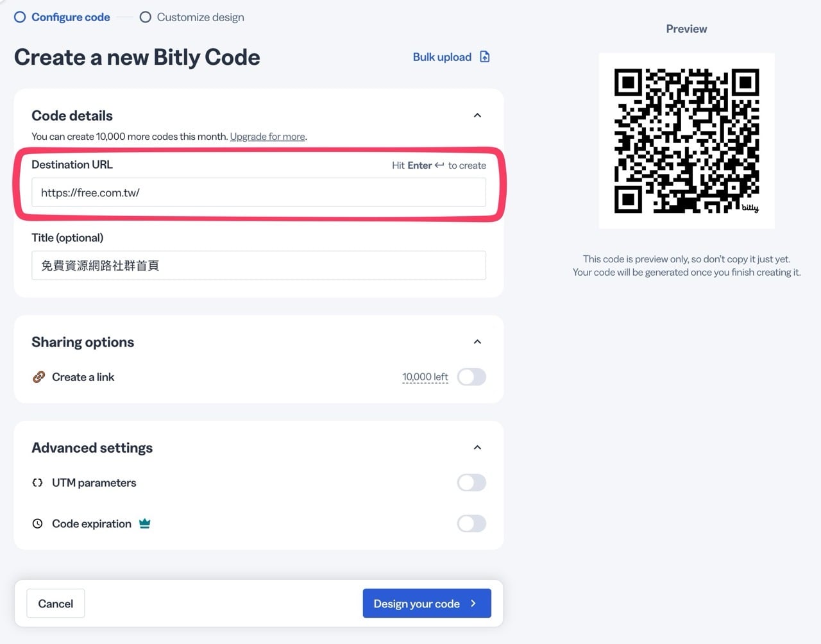Image resolution: width=821 pixels, height=644 pixels.
Task: Open the Upgrade for more link
Action: tap(267, 136)
